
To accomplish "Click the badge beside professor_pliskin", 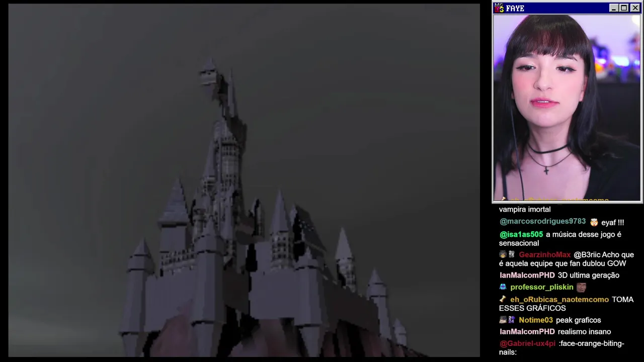I will tap(503, 287).
